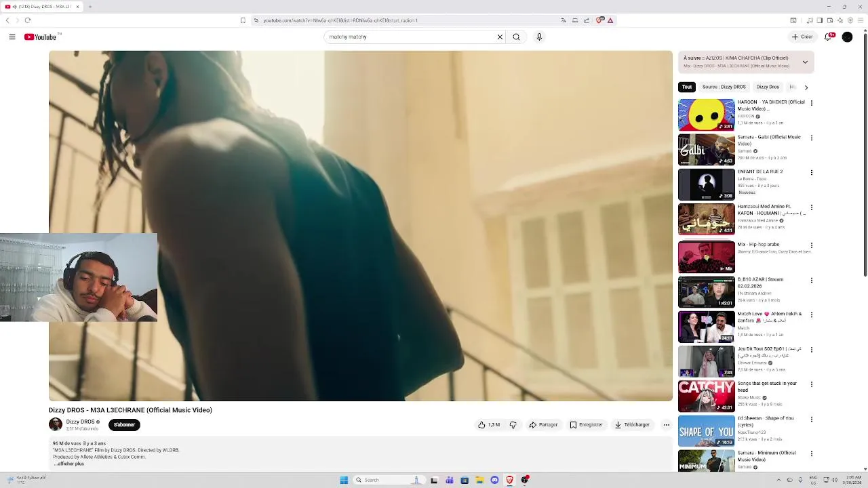The height and width of the screenshot is (488, 868).
Task: Focus the browser URL address bar
Action: (407, 20)
